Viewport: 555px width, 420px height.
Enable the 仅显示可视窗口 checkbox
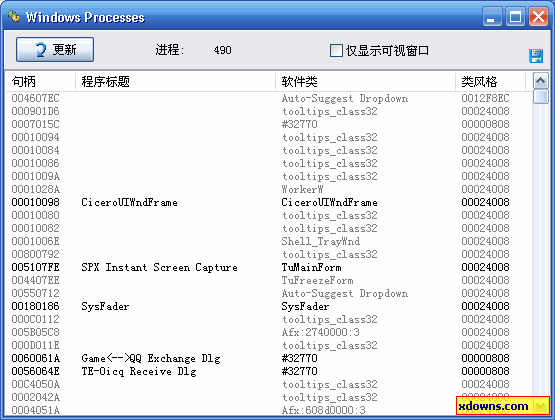[x=336, y=50]
